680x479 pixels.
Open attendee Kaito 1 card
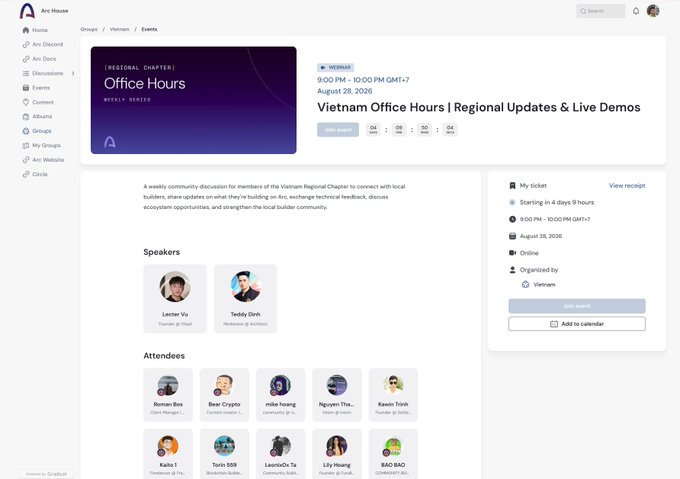point(168,454)
